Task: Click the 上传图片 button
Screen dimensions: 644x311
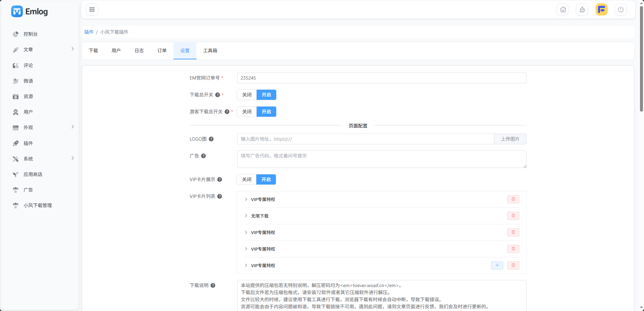Action: (x=510, y=139)
